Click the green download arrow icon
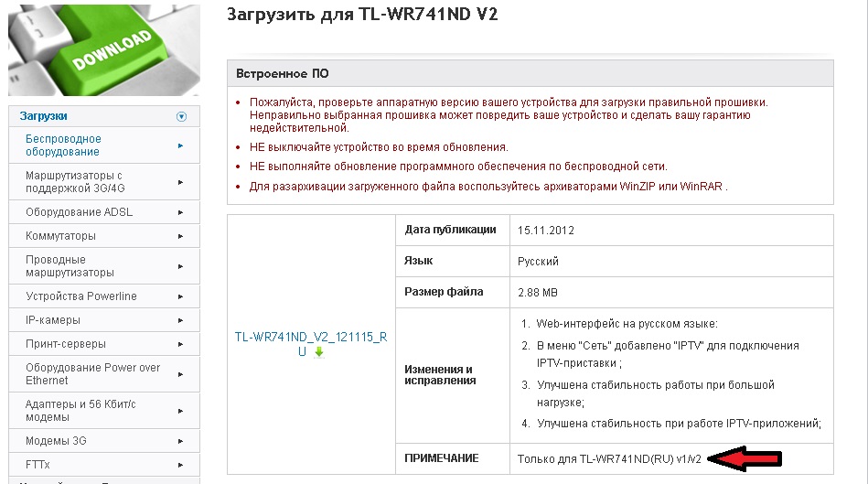 pos(319,351)
